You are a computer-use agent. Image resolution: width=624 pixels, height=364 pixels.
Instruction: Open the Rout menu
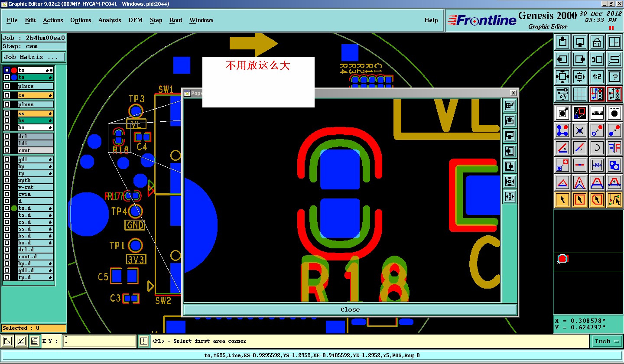pyautogui.click(x=176, y=20)
